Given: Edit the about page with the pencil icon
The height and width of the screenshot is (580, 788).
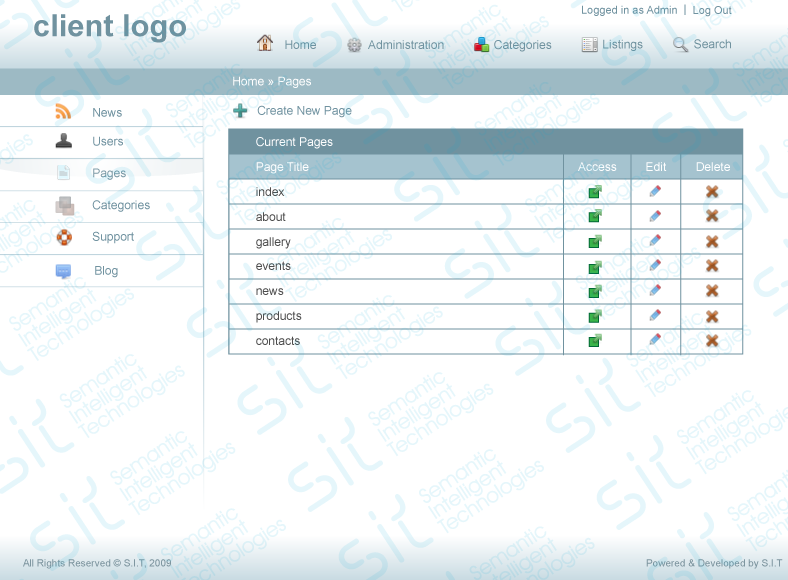Looking at the screenshot, I should coord(655,217).
